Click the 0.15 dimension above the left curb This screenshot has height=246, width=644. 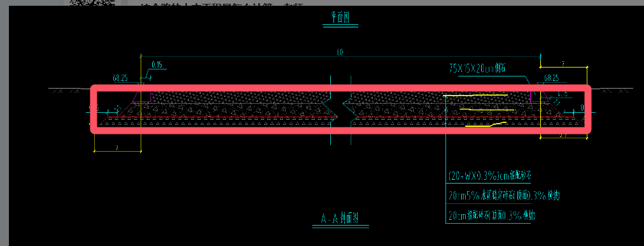(157, 64)
